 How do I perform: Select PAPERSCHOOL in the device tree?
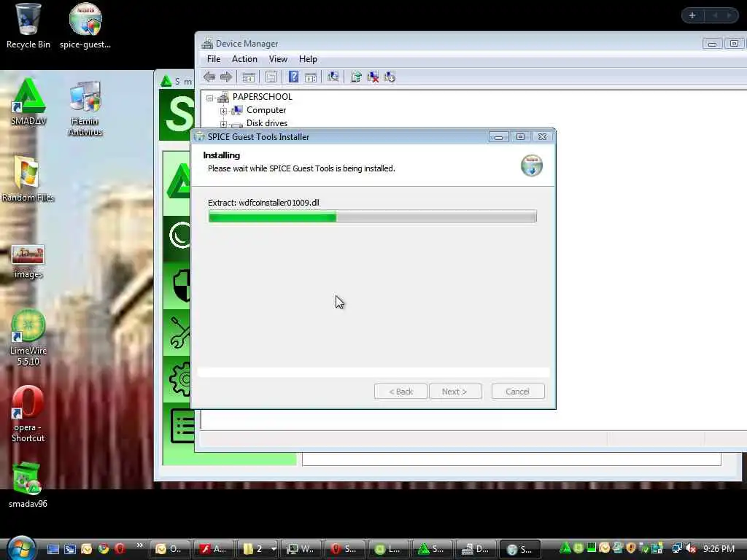click(262, 97)
